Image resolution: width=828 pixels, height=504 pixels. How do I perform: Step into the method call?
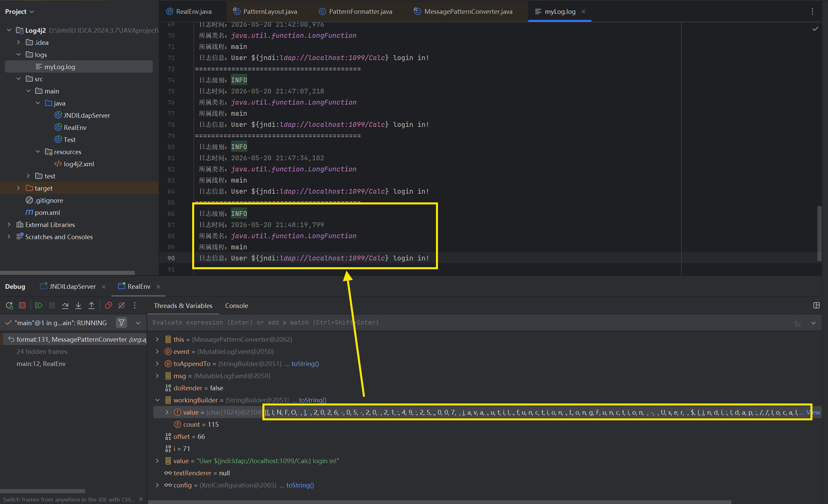pos(78,306)
